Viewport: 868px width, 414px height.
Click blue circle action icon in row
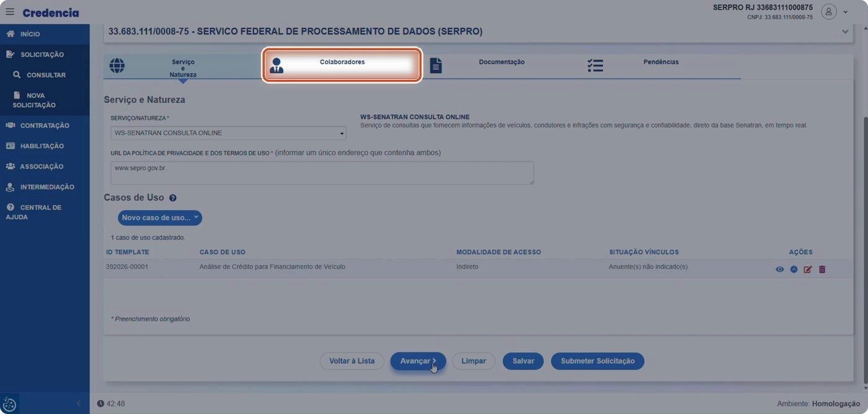point(794,270)
